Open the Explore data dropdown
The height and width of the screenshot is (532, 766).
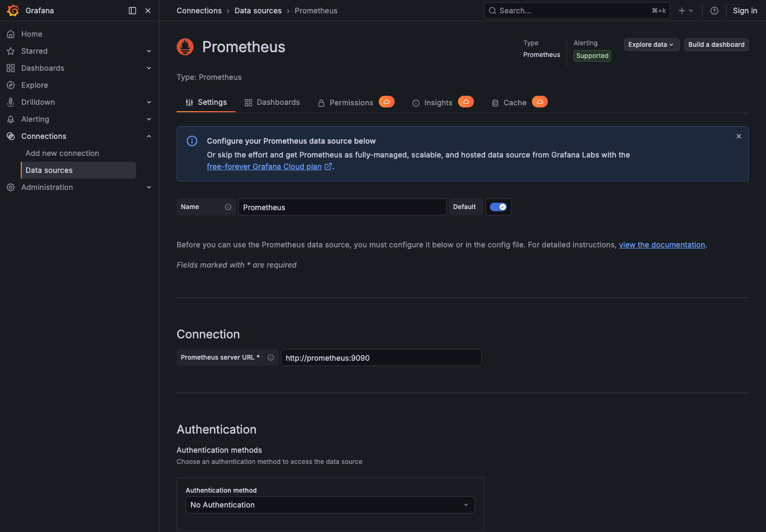[652, 45]
